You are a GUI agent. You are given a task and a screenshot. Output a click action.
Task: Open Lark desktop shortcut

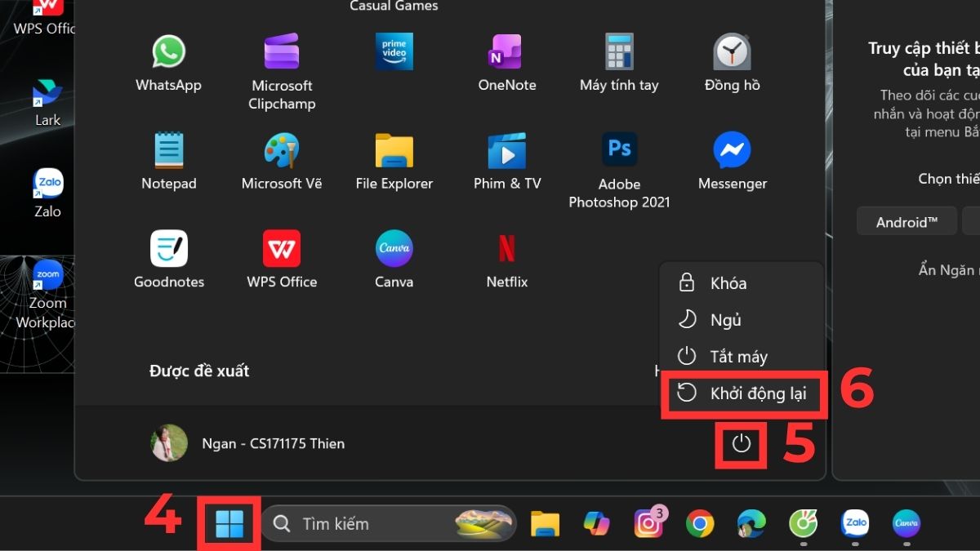47,103
